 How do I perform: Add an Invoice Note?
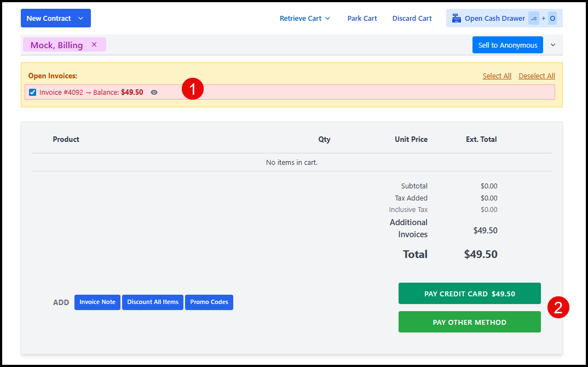97,302
